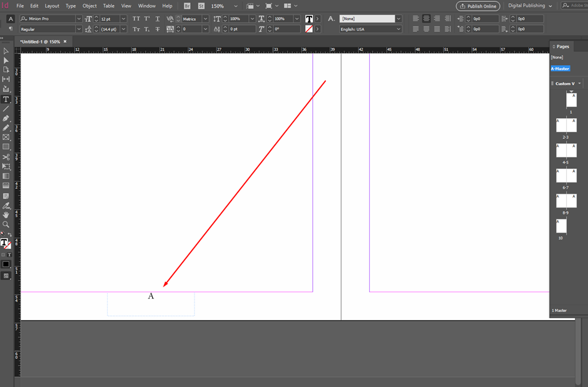Open the File menu
This screenshot has height=387, width=588.
click(x=20, y=6)
